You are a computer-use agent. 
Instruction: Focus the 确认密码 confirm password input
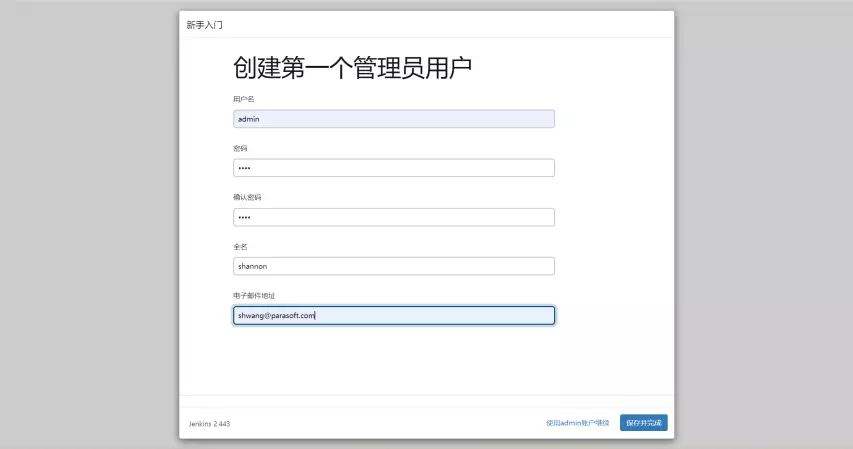[x=393, y=217]
